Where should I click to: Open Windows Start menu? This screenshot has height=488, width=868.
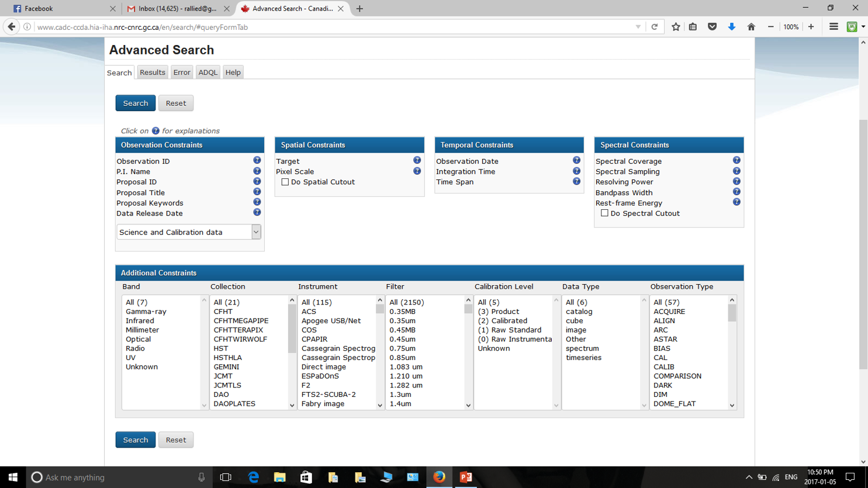click(13, 477)
